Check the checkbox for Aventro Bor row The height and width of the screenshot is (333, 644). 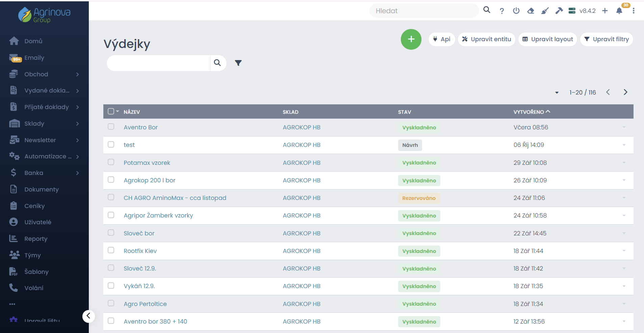point(111,127)
